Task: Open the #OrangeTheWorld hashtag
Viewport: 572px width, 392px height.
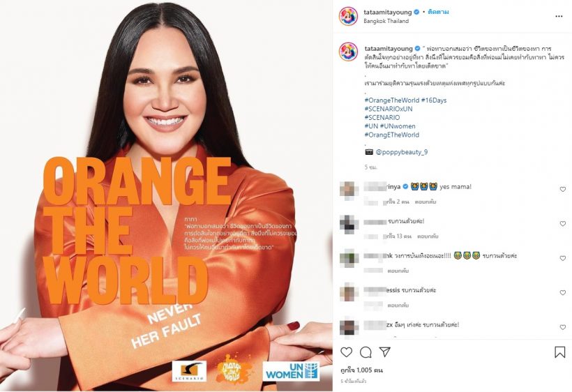Action: tap(392, 100)
